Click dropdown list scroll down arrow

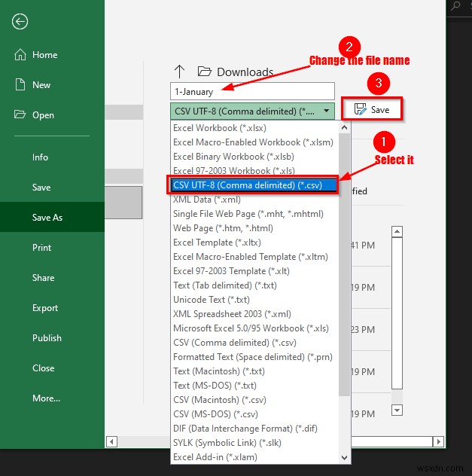344,457
